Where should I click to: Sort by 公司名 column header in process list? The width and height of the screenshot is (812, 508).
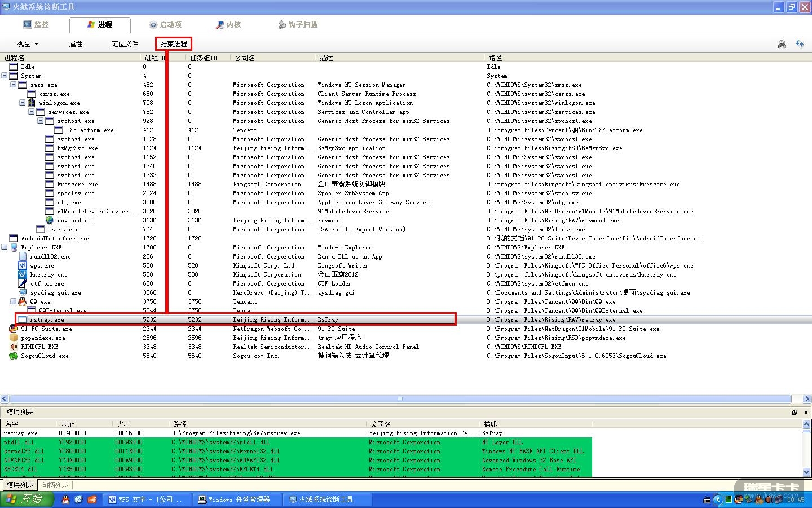[x=273, y=58]
